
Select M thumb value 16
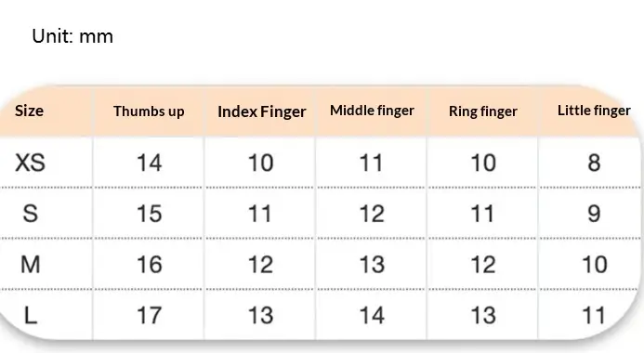pyautogui.click(x=150, y=265)
